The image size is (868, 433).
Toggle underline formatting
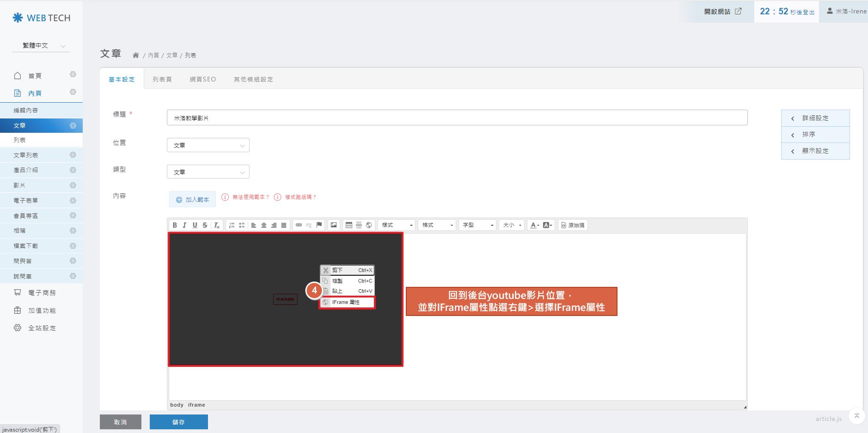[195, 225]
